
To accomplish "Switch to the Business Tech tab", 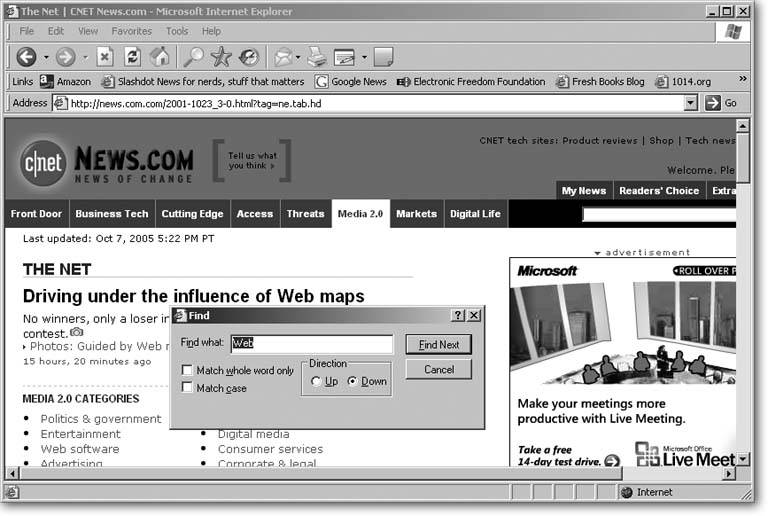I will click(112, 214).
